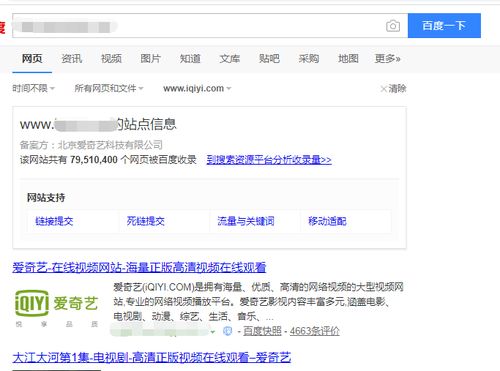The image size is (500, 371).
Task: Click the 网站支持 heading
Action: 46,198
